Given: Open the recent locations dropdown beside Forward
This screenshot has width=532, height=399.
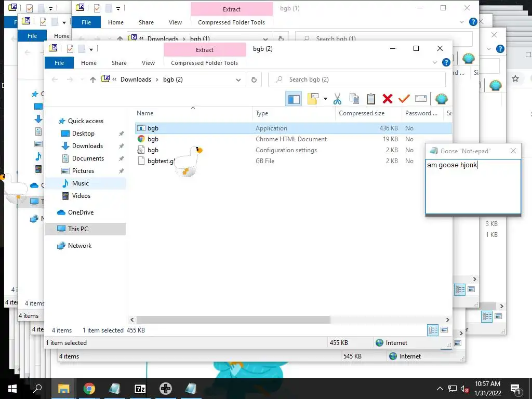Looking at the screenshot, I should point(82,79).
